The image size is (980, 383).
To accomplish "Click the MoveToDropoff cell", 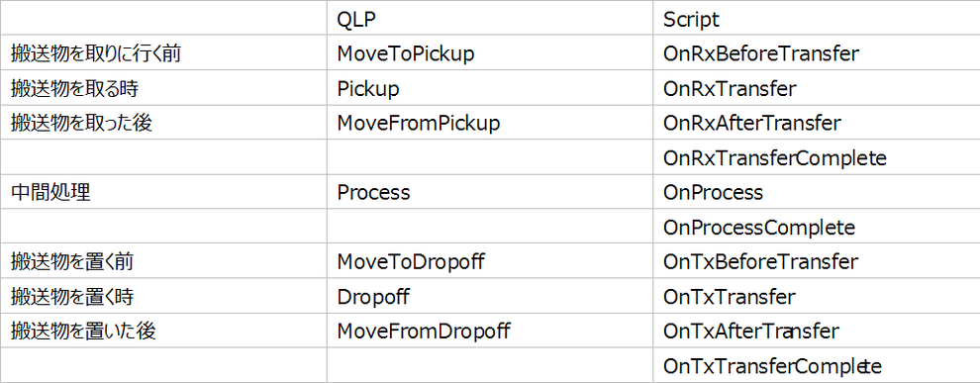I will coord(489,261).
